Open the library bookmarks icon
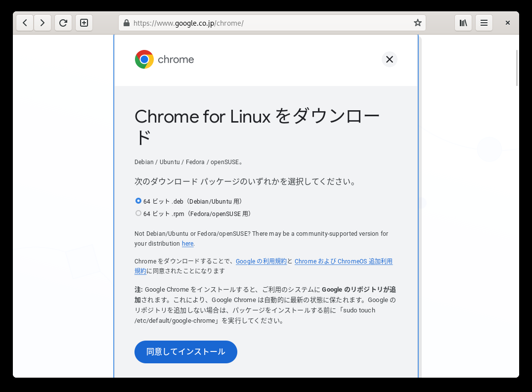 click(x=463, y=23)
